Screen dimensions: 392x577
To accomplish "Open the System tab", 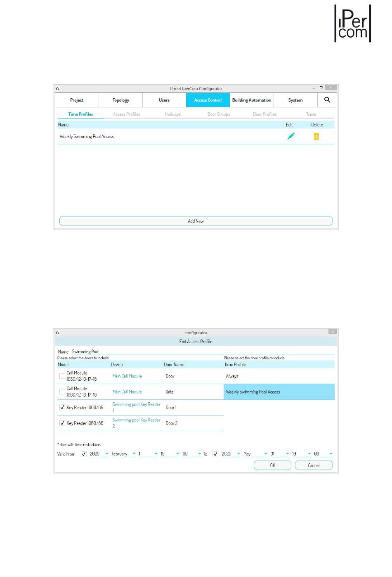I will click(295, 100).
